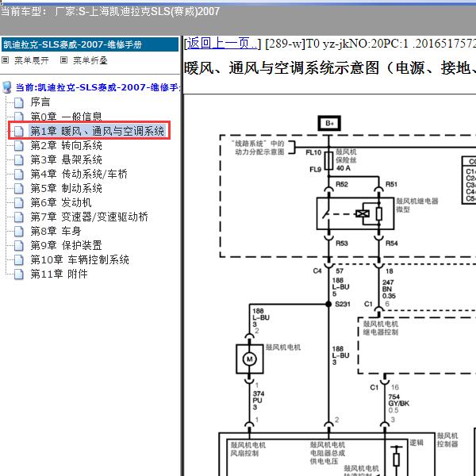This screenshot has height=476, width=476.
Task: Click the 鼓风机电机 继电器控制 label
Action: [x=381, y=328]
